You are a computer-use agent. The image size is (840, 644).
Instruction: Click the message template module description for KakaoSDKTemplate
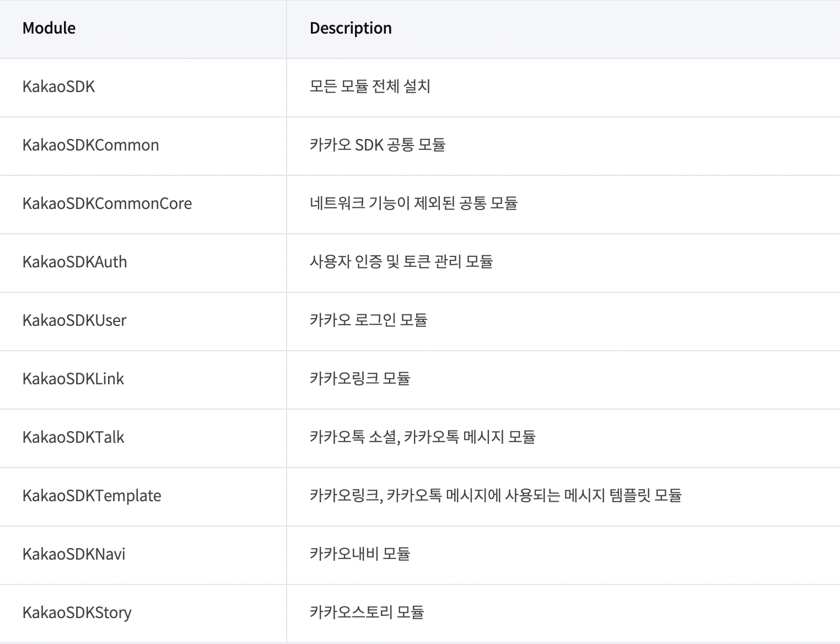click(496, 496)
